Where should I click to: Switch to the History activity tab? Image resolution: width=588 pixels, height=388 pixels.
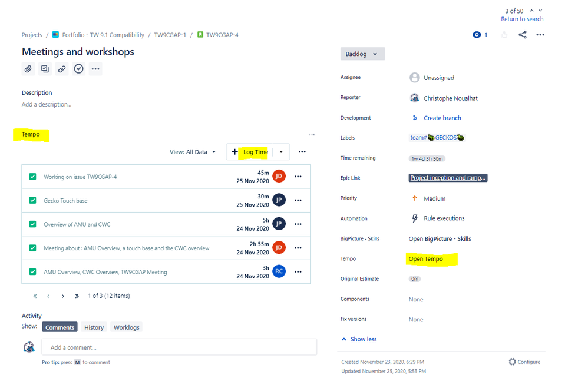pos(94,327)
